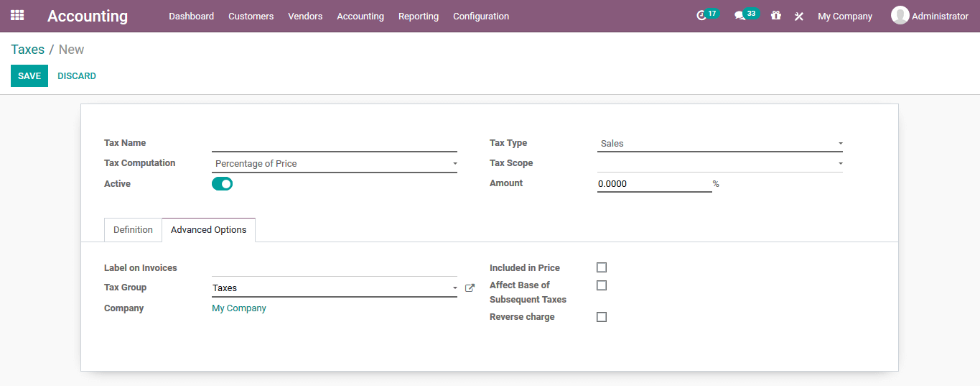
Task: Tick the Reverse charge checkbox
Action: point(602,317)
